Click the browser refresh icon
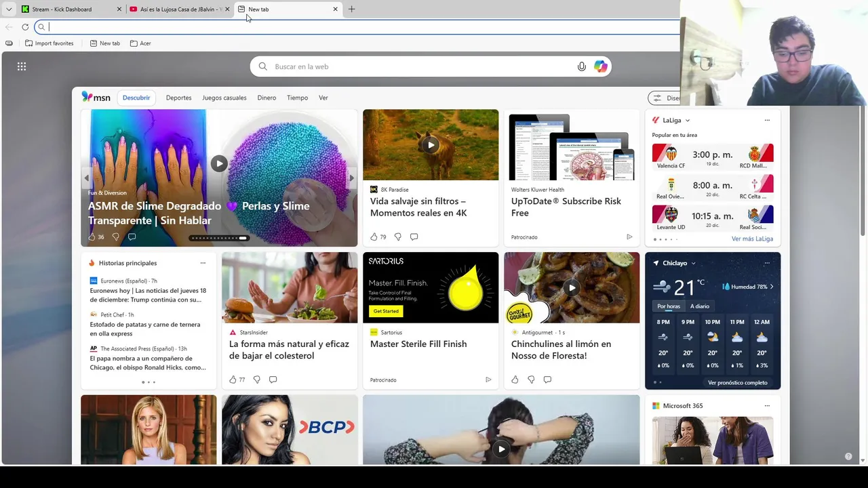This screenshot has height=488, width=868. (x=25, y=27)
